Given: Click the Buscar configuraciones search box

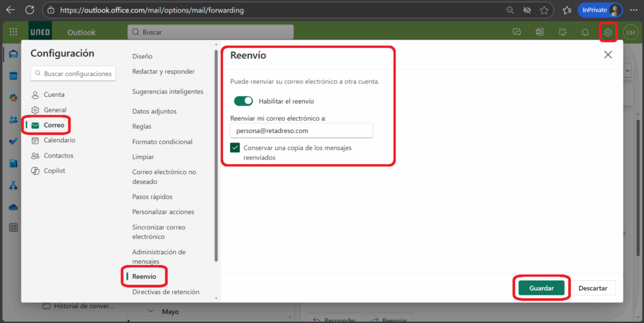Looking at the screenshot, I should click(x=73, y=74).
